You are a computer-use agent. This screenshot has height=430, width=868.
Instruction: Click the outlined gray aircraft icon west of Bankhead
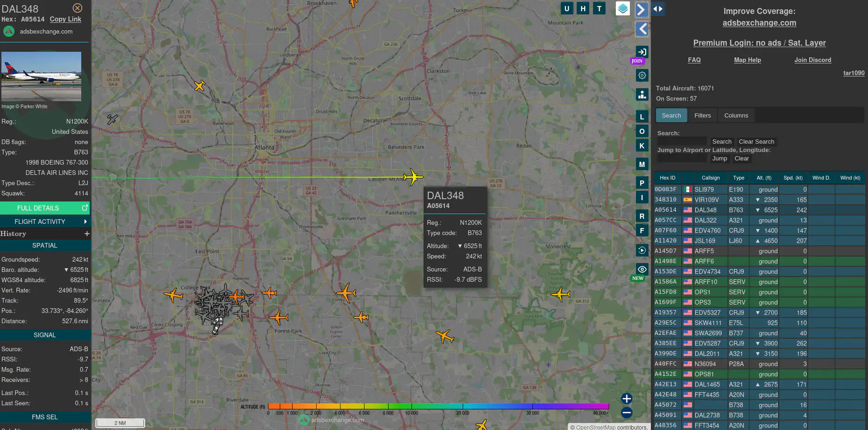(x=112, y=119)
